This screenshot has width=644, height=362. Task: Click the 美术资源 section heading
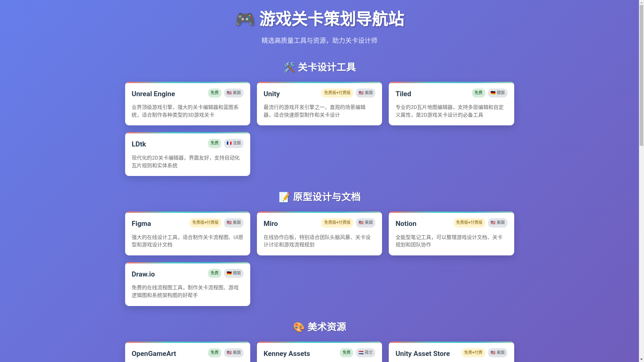pos(327,327)
